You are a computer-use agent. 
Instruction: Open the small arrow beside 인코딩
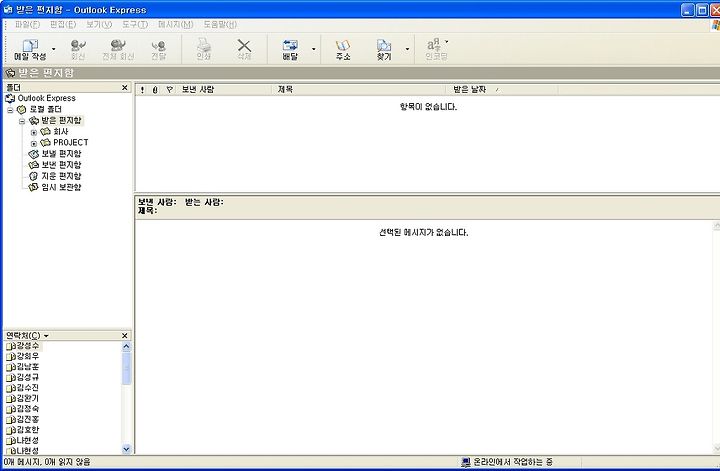[x=447, y=42]
